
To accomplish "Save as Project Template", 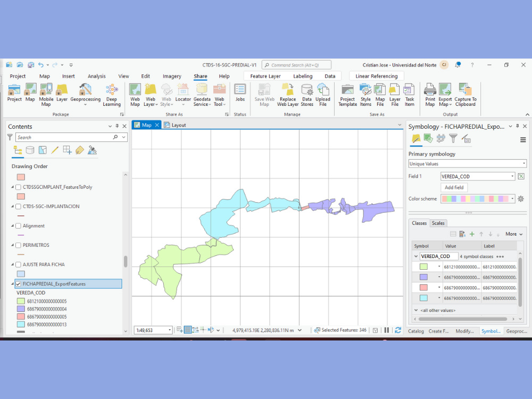I will point(348,95).
